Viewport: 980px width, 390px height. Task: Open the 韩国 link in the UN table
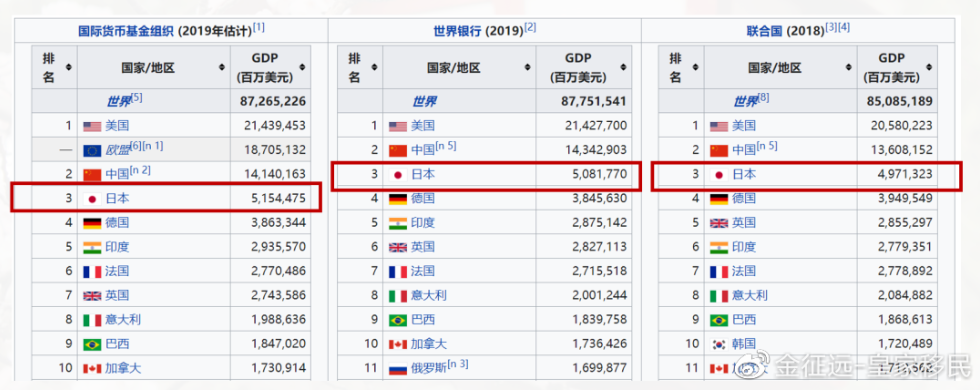pyautogui.click(x=744, y=344)
